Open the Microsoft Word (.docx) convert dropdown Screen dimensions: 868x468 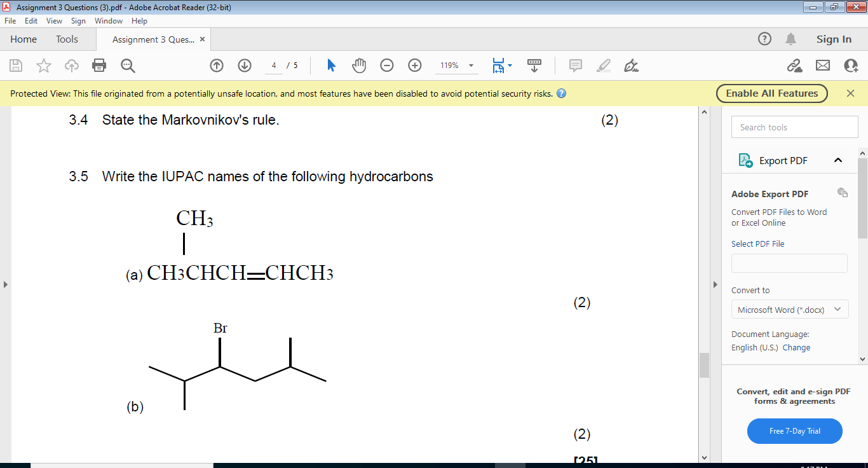point(789,310)
